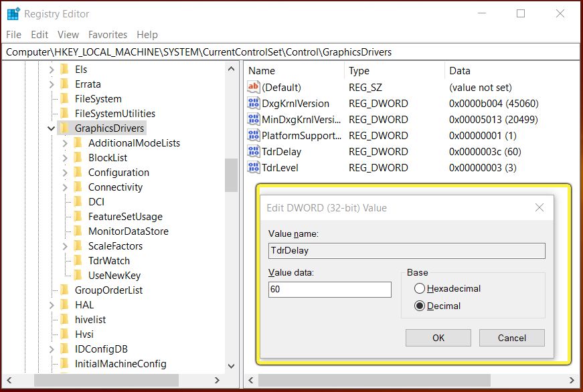Open the Edit menu
Viewport: 583px width, 392px height.
(41, 34)
